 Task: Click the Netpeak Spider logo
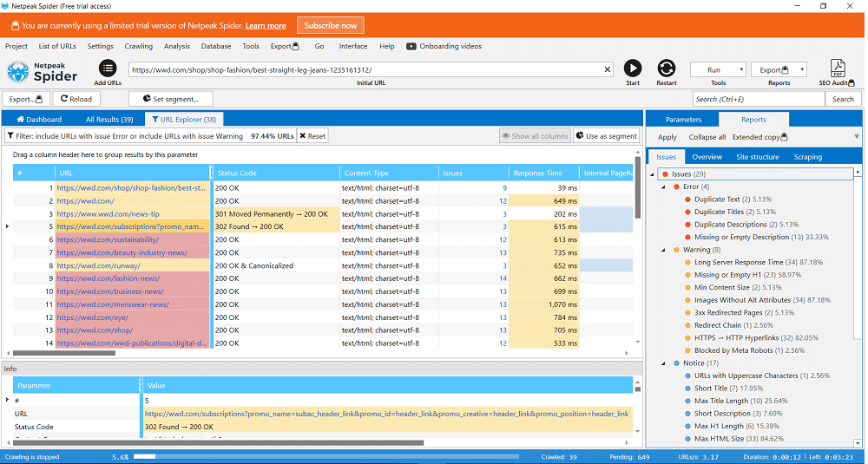coord(42,72)
